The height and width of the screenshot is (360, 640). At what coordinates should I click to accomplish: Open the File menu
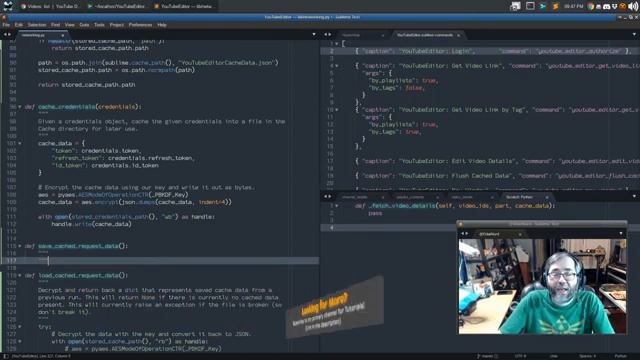coord(6,25)
